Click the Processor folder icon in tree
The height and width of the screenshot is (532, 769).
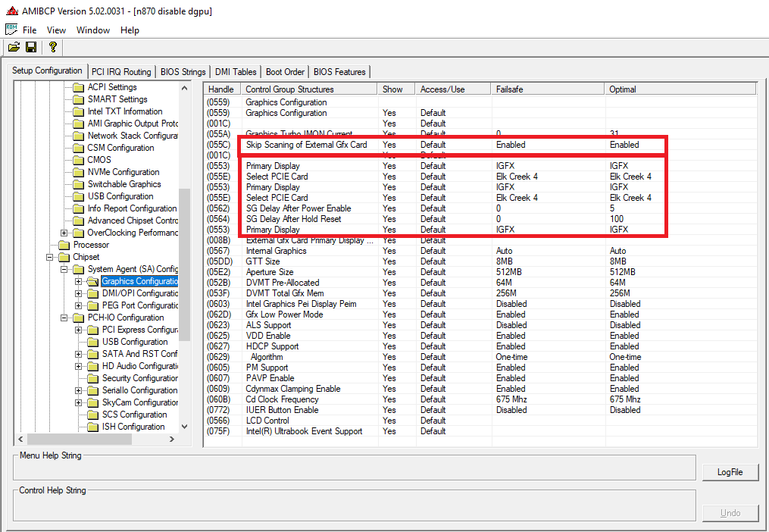pyautogui.click(x=64, y=245)
